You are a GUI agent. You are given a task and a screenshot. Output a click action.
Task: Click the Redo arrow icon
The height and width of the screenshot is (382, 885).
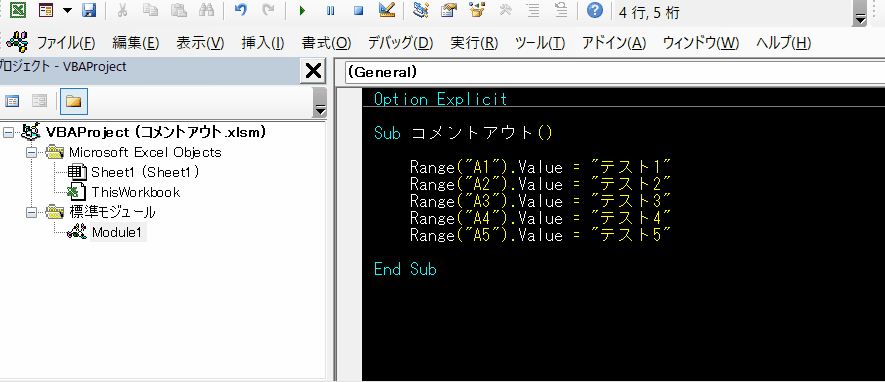coord(269,10)
